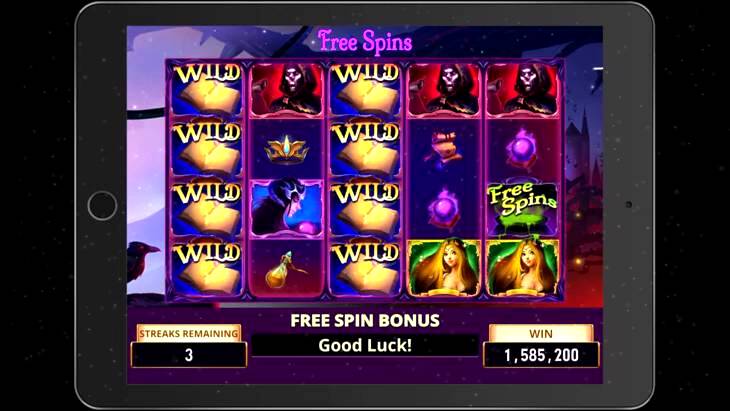Tap the bottom WILD book in third reel
The image size is (730, 411).
[365, 269]
